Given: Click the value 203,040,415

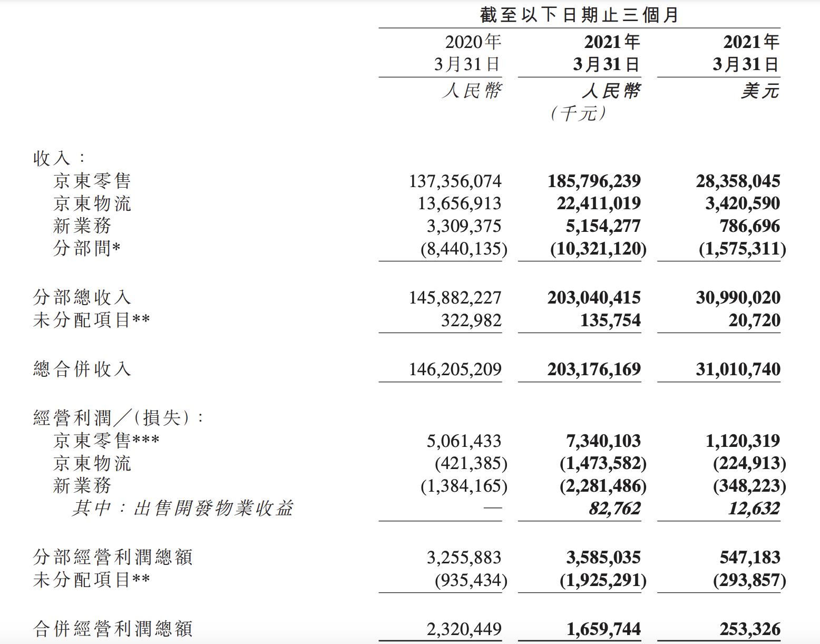Looking at the screenshot, I should [594, 298].
